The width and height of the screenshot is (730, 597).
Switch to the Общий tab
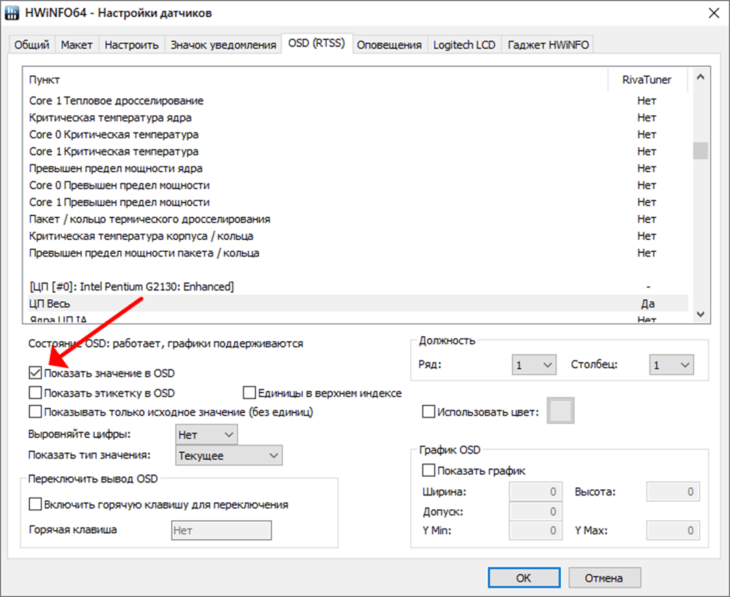[x=32, y=45]
